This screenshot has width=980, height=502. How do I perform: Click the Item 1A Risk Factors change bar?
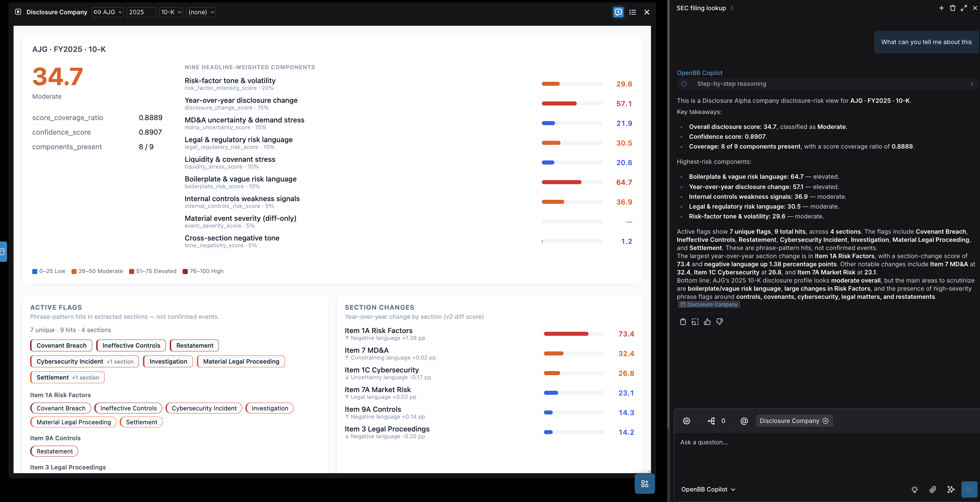[574, 334]
